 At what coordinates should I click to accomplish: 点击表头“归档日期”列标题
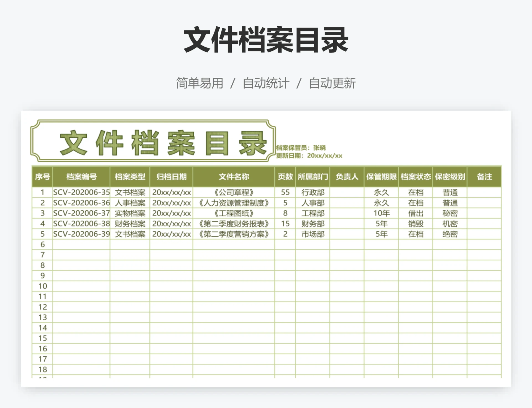pyautogui.click(x=171, y=177)
